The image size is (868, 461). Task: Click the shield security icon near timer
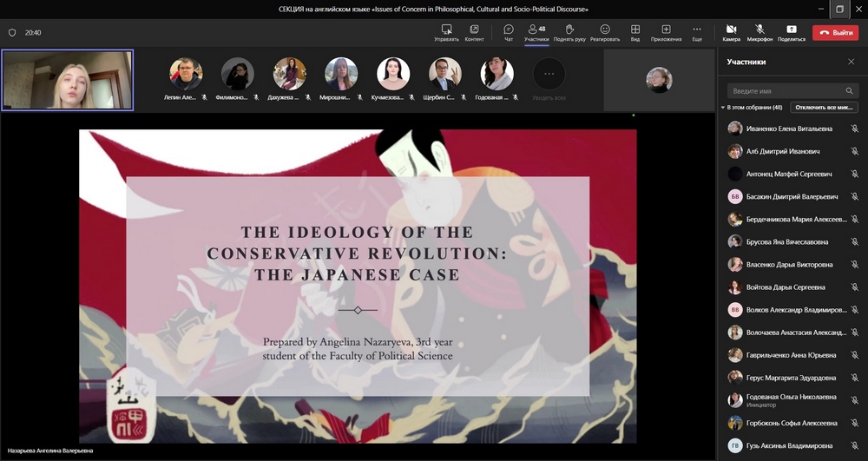[x=12, y=33]
